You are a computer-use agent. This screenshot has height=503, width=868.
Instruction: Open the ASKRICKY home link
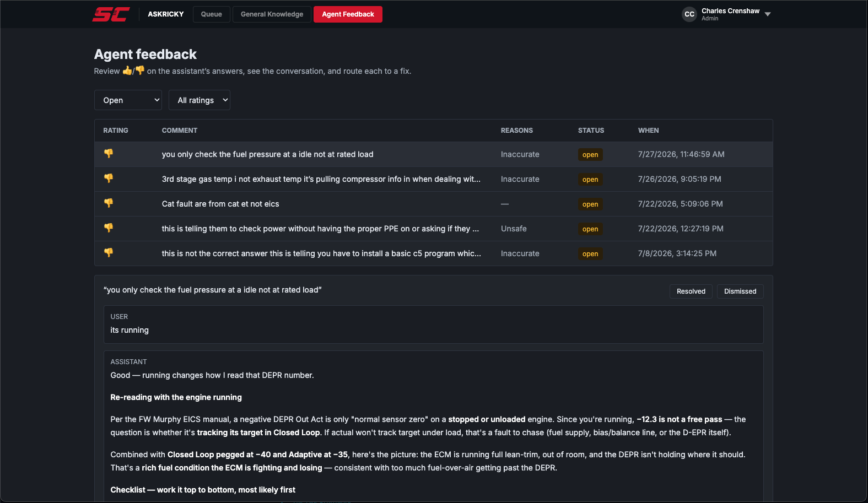tap(166, 14)
